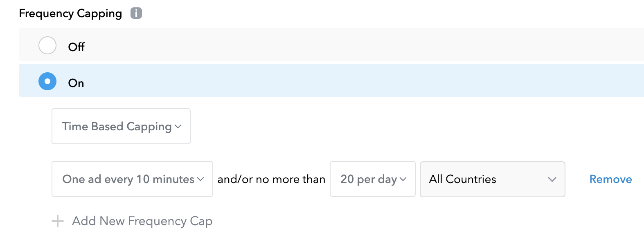Turn frequency capping Off
The width and height of the screenshot is (644, 241).
tap(47, 46)
